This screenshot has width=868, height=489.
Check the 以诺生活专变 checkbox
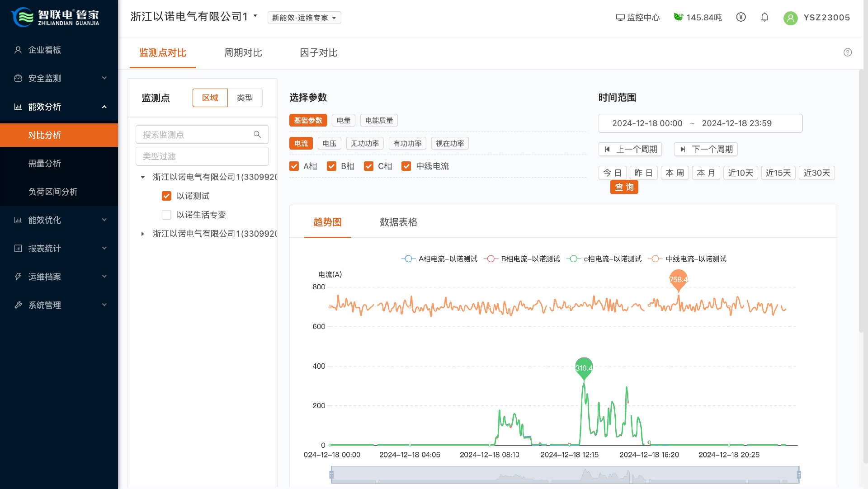tap(166, 215)
